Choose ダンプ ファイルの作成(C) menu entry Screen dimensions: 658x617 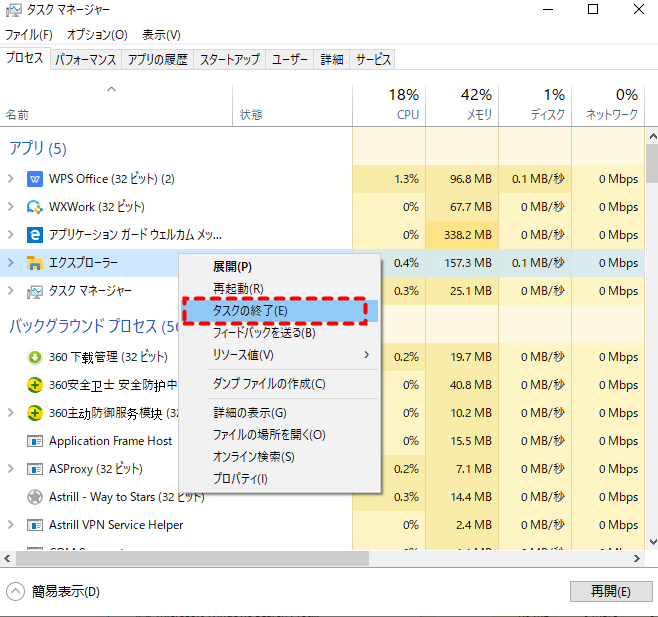point(279,384)
